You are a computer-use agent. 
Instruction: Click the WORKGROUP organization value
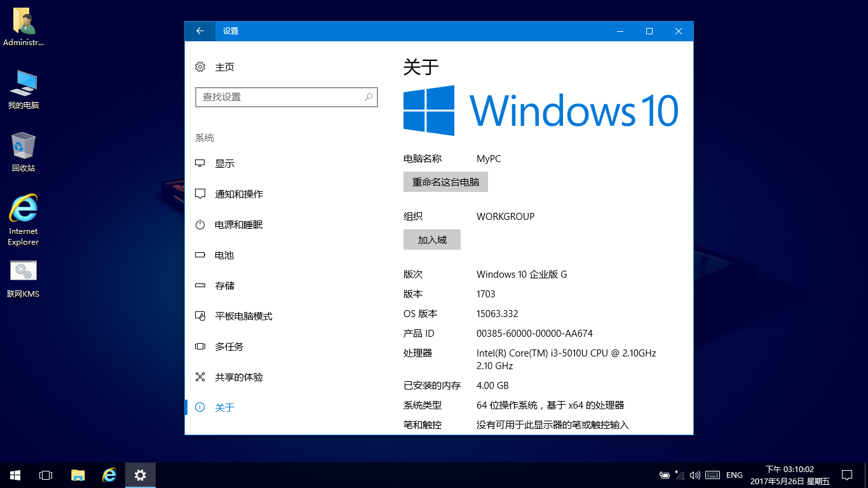pos(506,216)
